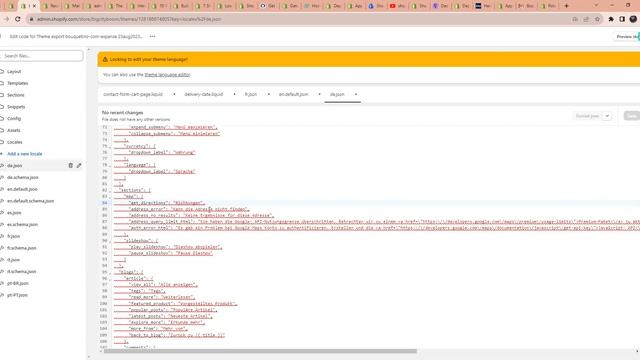The height and width of the screenshot is (360, 640).
Task: Open de.schema.json in the file list
Action: click(x=23, y=178)
